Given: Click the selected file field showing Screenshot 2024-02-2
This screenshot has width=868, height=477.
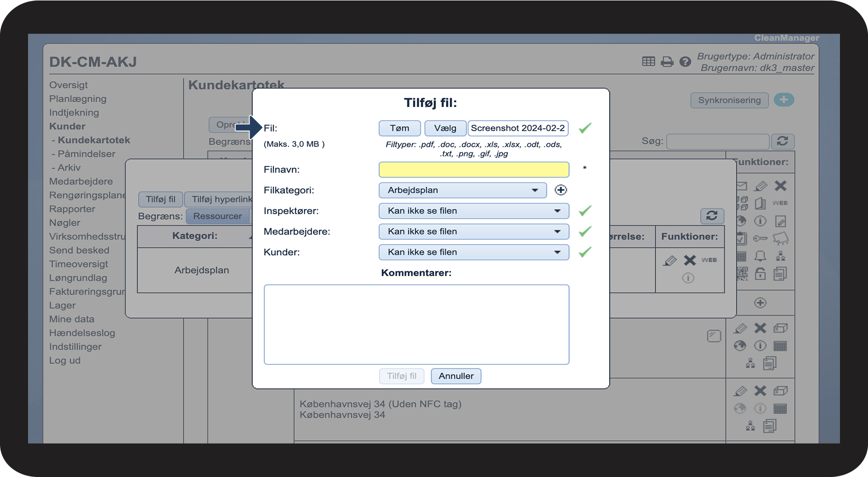Looking at the screenshot, I should coord(518,128).
